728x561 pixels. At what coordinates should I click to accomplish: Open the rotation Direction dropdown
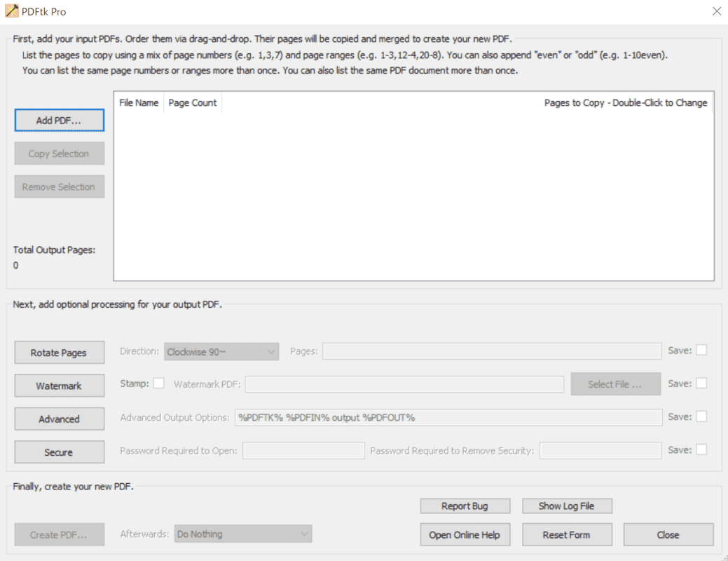[x=221, y=352]
